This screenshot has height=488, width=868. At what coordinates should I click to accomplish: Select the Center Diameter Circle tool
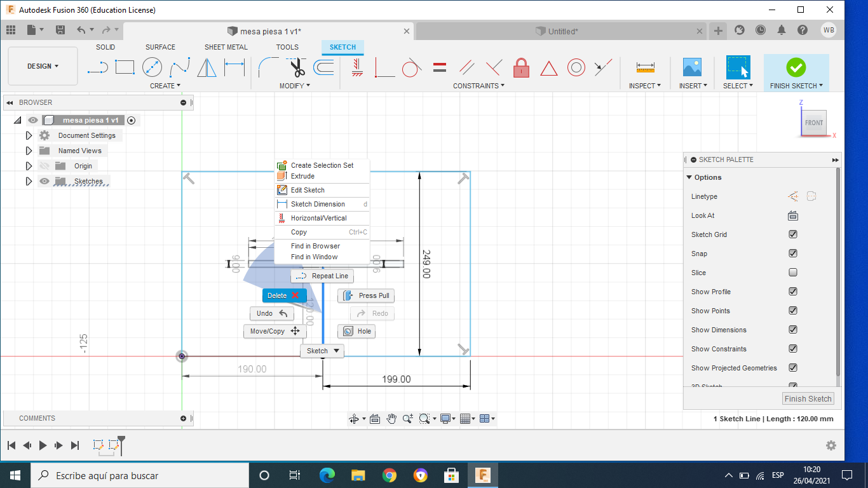pos(152,67)
